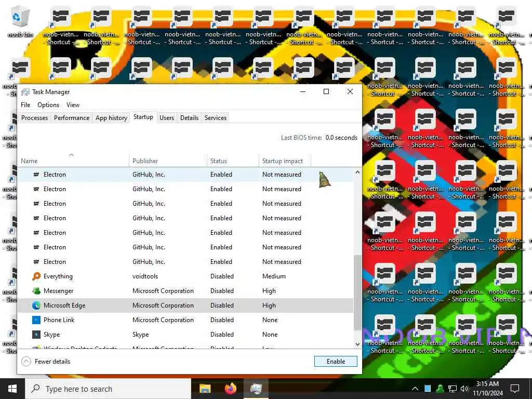Switch to the App history tab
532x399 pixels.
[x=111, y=118]
